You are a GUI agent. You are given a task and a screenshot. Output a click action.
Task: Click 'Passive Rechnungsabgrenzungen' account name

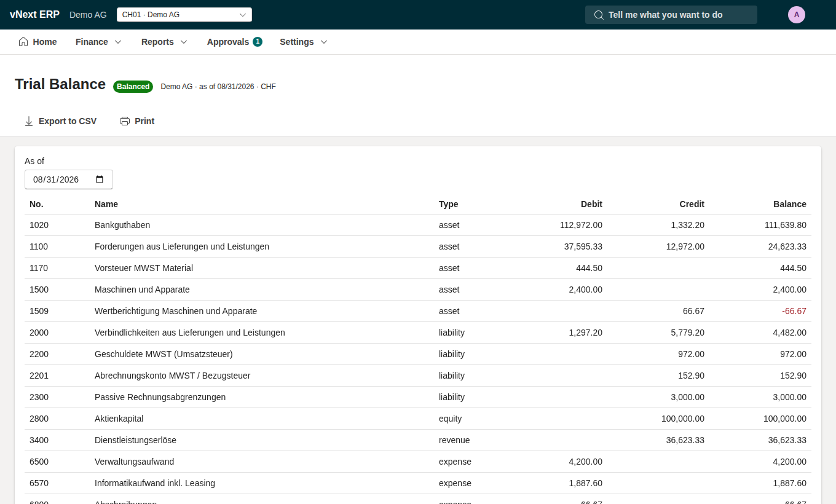point(160,397)
